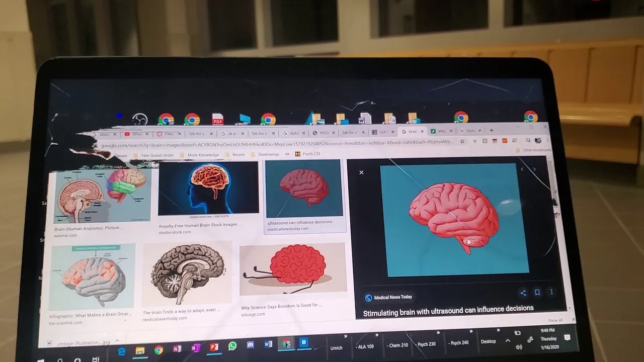Open PDF desktop icon behind Chrome
This screenshot has height=362, width=644.
217,120
